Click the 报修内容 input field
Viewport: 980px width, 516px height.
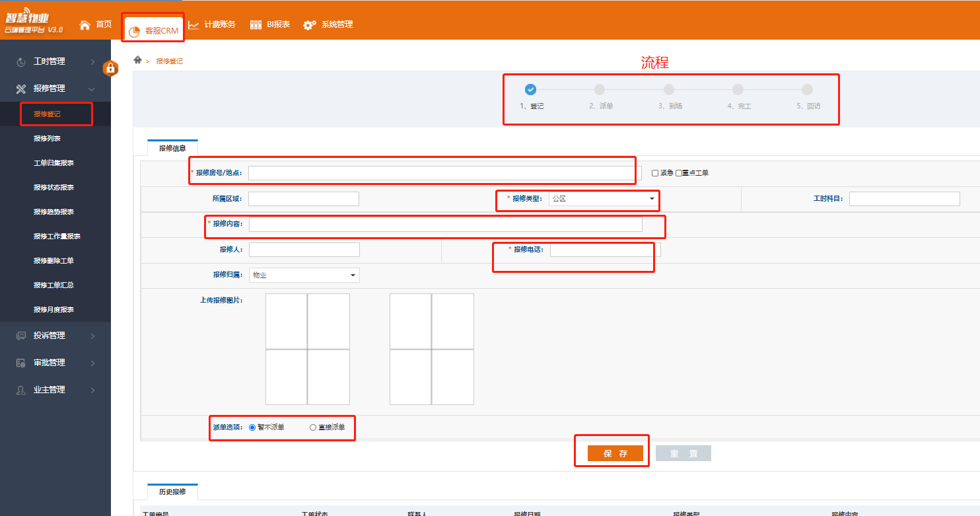click(446, 224)
